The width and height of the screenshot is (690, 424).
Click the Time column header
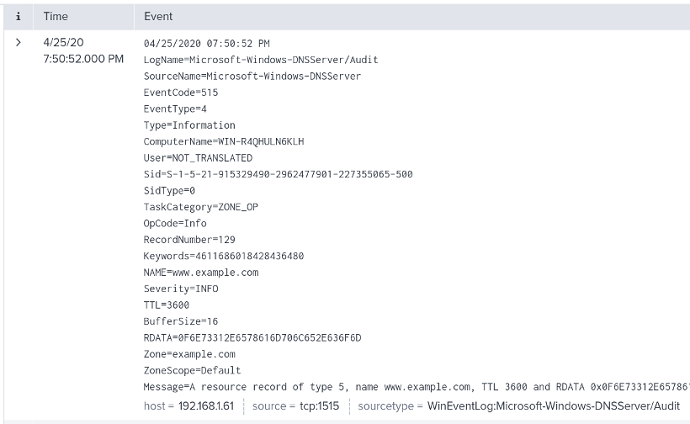55,17
